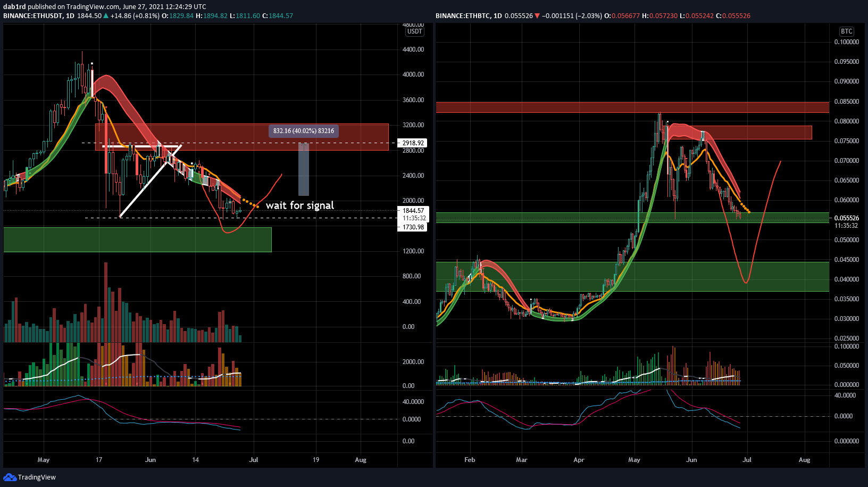The height and width of the screenshot is (487, 868).
Task: Click the 1200.00 price axis label
Action: pyautogui.click(x=413, y=251)
